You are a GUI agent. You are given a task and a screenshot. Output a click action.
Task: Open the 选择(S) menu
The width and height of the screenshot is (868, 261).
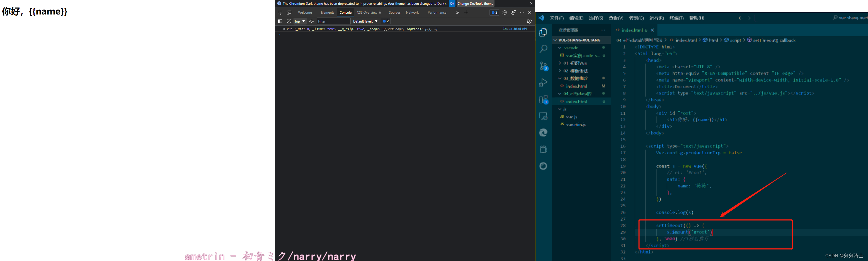click(x=596, y=18)
